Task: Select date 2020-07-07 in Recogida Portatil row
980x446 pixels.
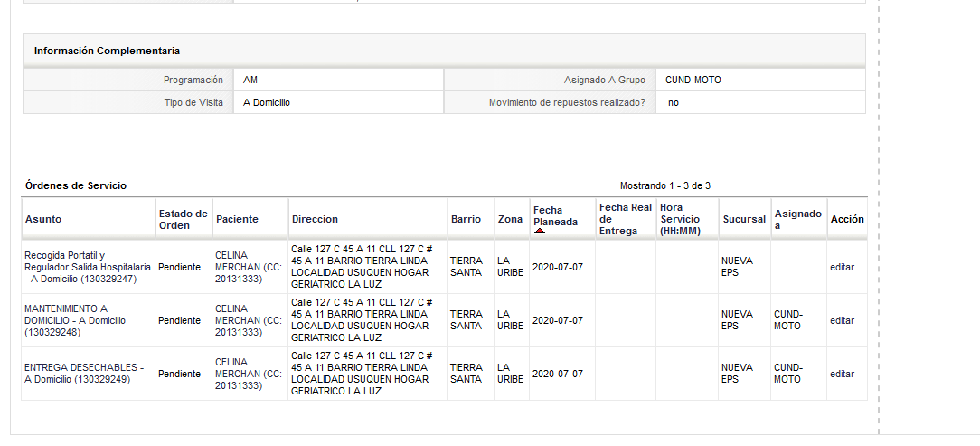Action: (x=558, y=267)
